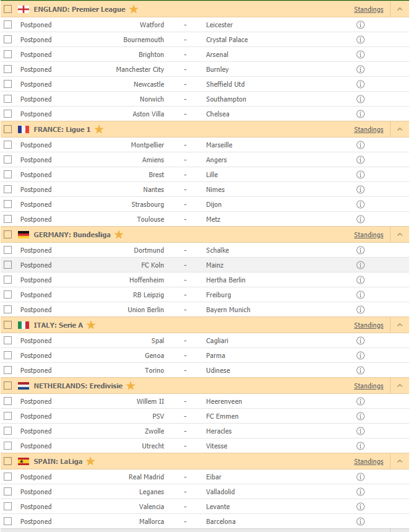Select the checkbox for Montpellier vs Marseille

(x=7, y=145)
